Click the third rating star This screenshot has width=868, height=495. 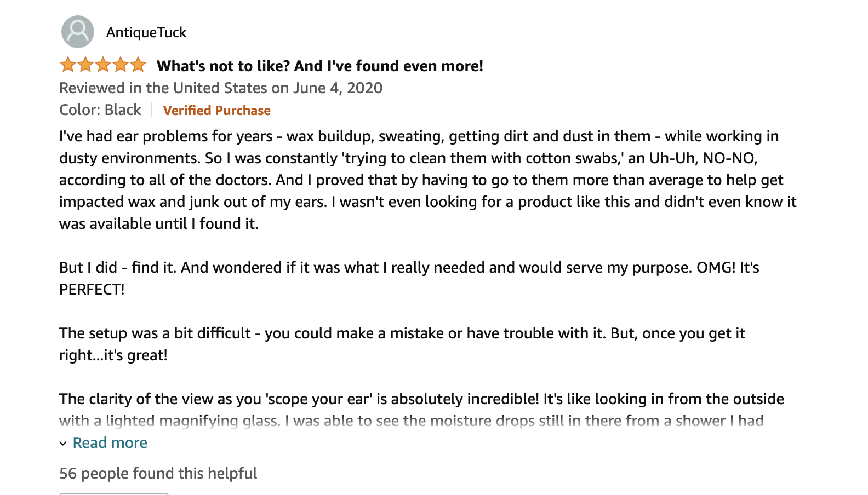click(x=103, y=65)
